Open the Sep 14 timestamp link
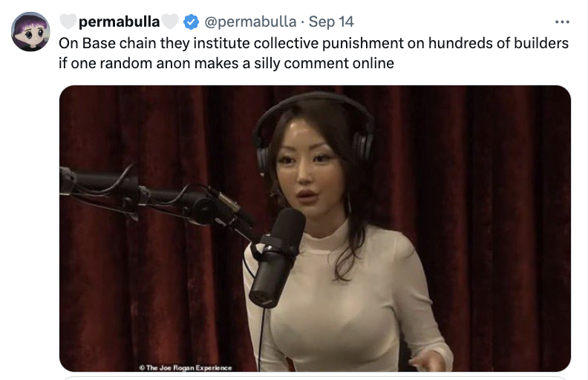 [x=331, y=22]
